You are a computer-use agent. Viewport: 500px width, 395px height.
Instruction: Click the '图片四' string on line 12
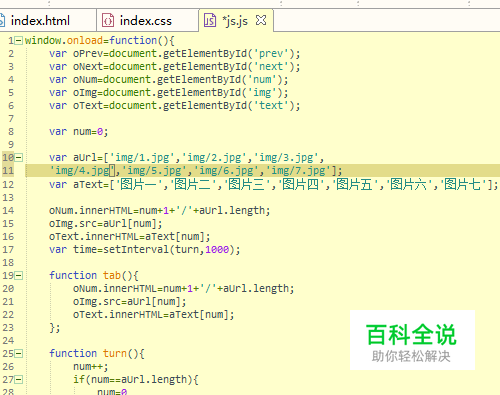pos(300,184)
